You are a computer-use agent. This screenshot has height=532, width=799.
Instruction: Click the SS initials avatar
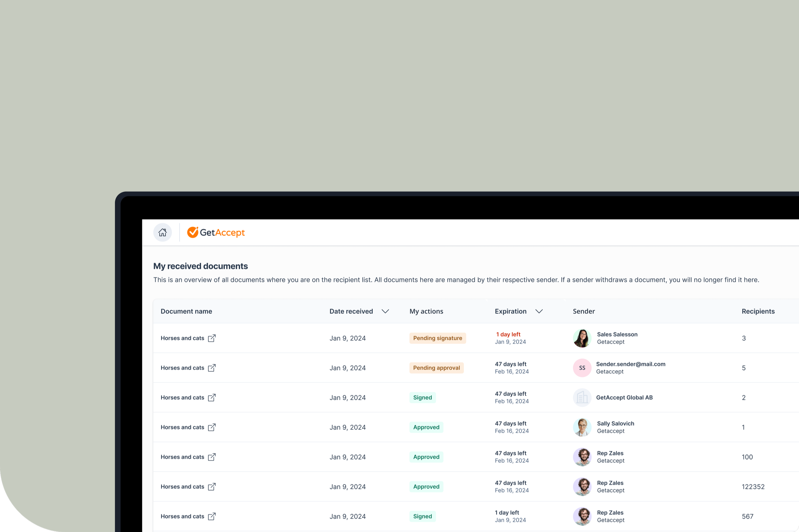582,368
